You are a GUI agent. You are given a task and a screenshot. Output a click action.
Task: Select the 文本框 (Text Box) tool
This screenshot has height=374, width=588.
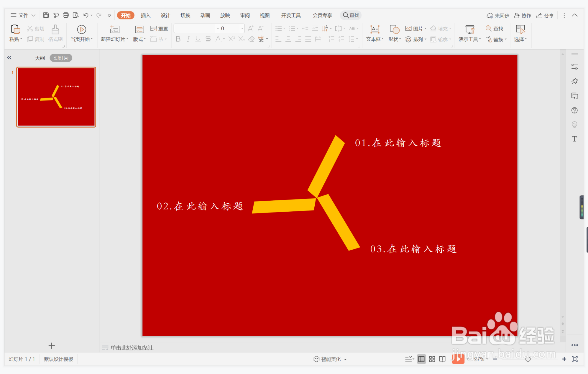coord(374,33)
